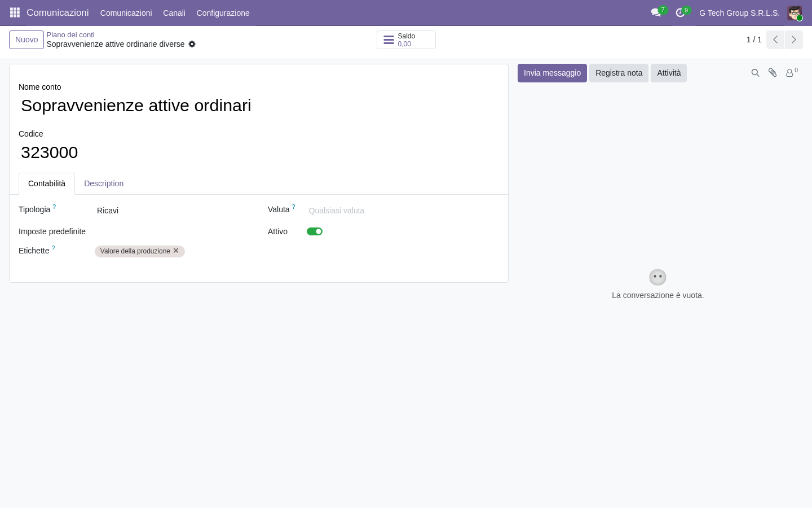Open the apps grid menu icon

pos(15,12)
